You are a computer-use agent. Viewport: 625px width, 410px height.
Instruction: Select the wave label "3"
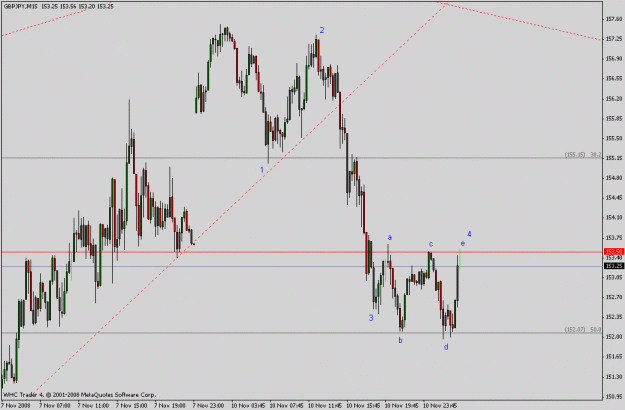[371, 318]
